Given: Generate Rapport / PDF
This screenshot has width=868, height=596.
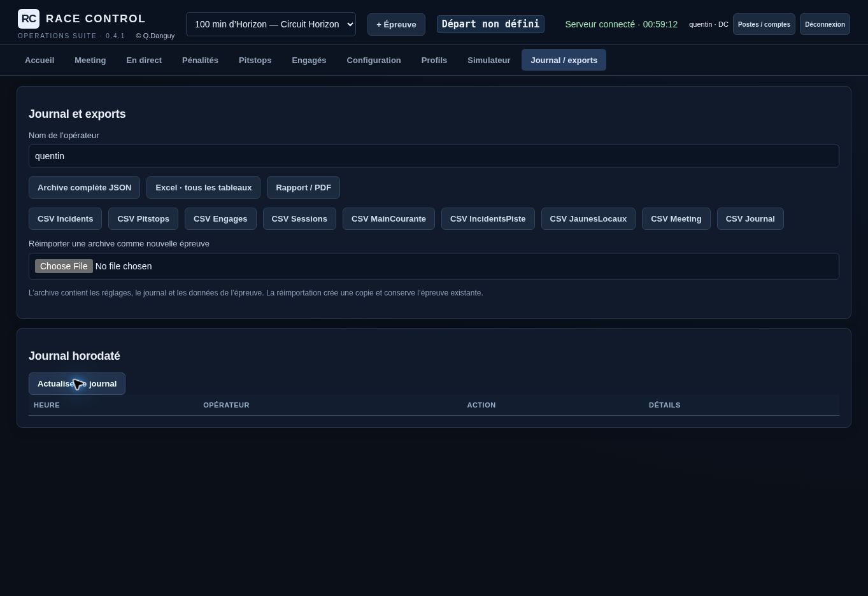Looking at the screenshot, I should coord(303,188).
